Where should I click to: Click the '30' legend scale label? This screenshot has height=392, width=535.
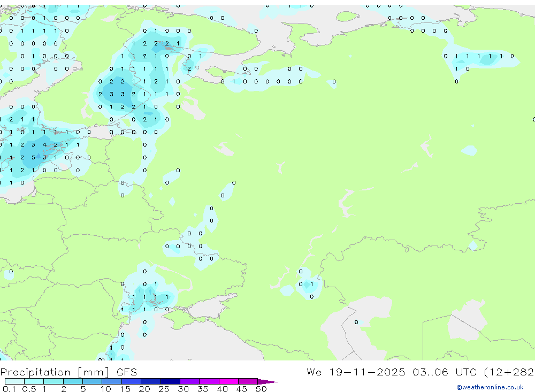[x=183, y=389]
